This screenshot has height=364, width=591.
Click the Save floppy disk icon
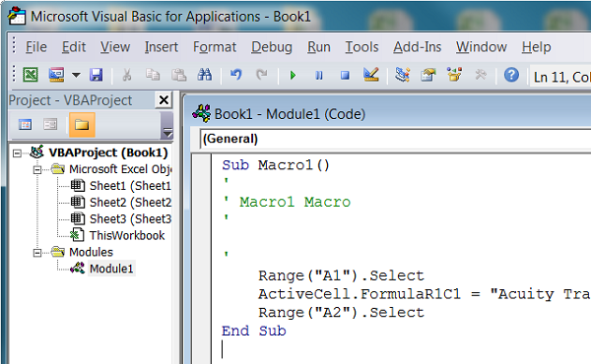coord(97,75)
